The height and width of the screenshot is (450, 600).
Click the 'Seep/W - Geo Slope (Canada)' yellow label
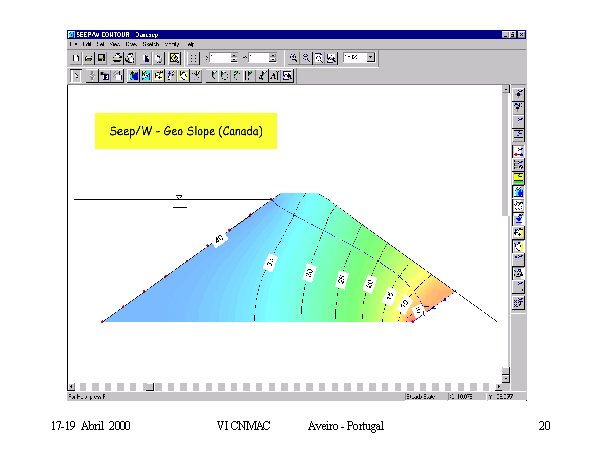pyautogui.click(x=185, y=131)
